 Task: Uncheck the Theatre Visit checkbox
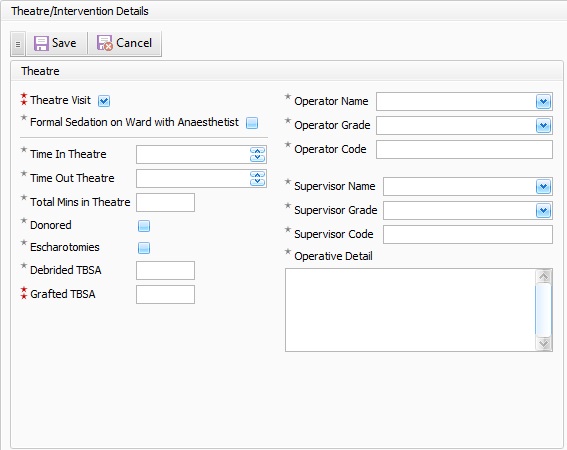[x=104, y=101]
